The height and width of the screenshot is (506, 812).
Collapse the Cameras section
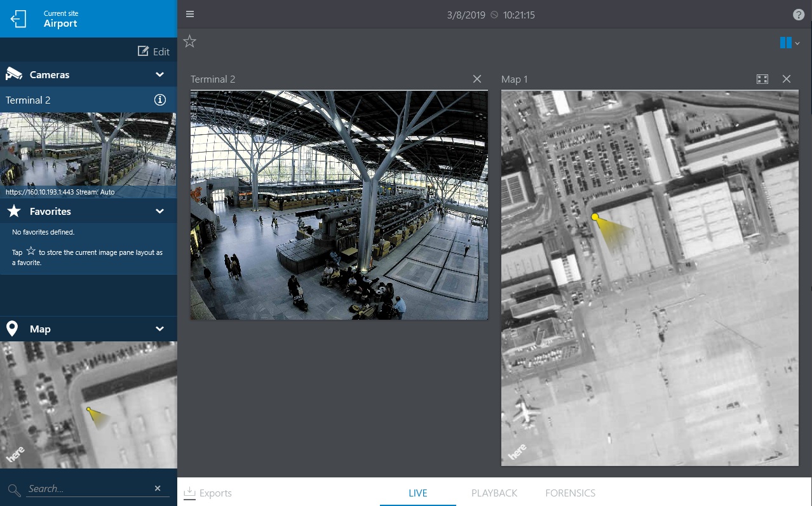(159, 74)
